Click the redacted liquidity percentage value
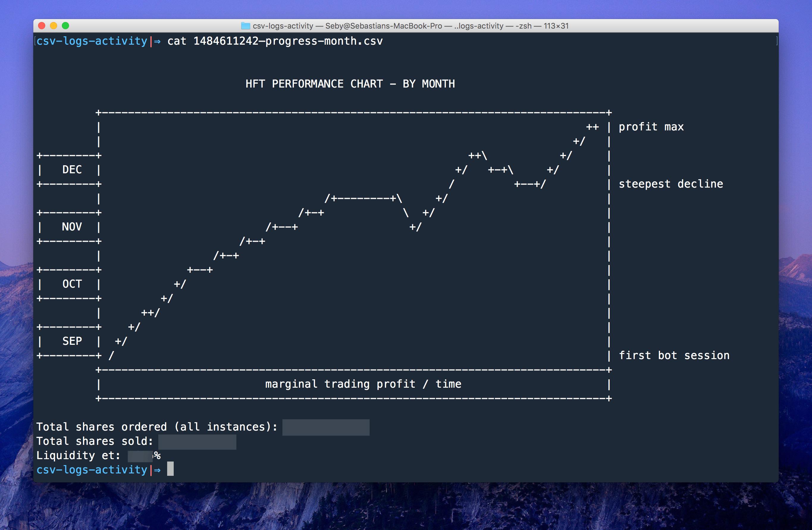 coord(140,456)
